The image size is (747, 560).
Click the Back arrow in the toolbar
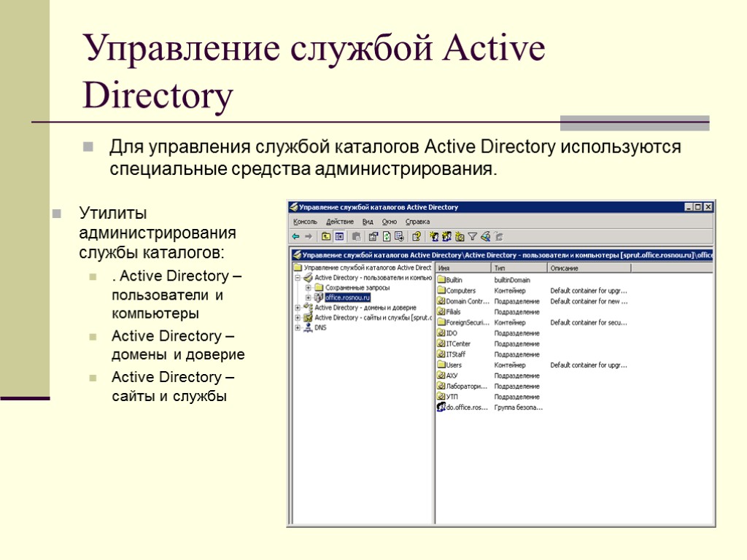click(296, 236)
